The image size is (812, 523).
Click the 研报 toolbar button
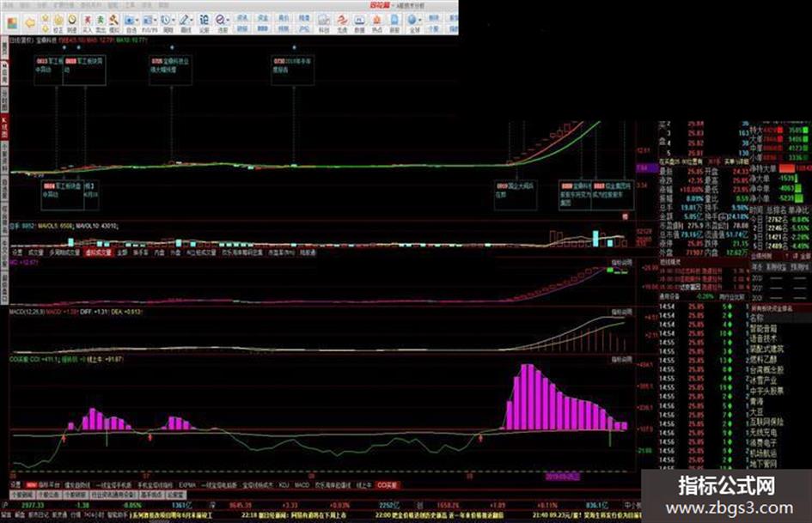(x=242, y=29)
